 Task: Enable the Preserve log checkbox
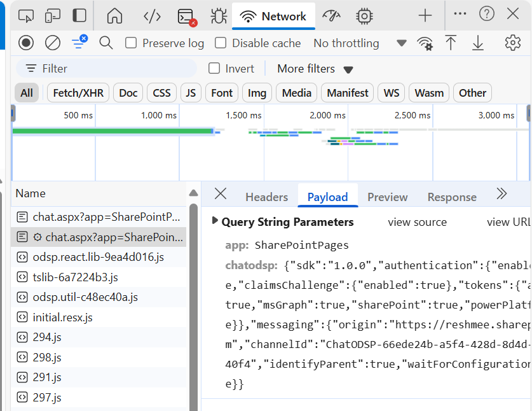point(130,43)
